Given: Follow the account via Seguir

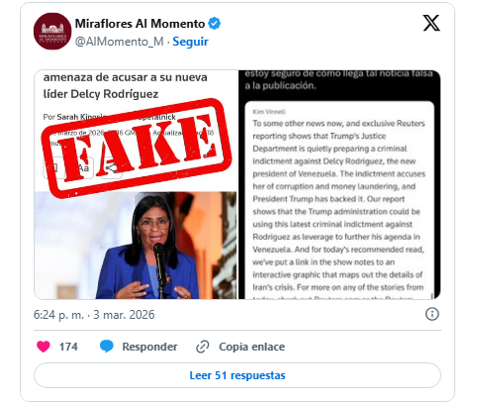Looking at the screenshot, I should click(x=190, y=42).
